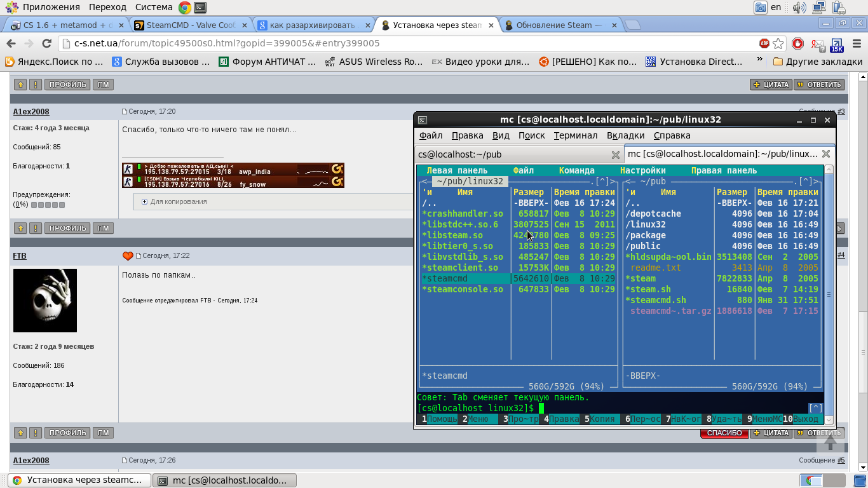This screenshot has width=868, height=488.
Task: Open the volume control in the system tray
Action: (x=799, y=8)
